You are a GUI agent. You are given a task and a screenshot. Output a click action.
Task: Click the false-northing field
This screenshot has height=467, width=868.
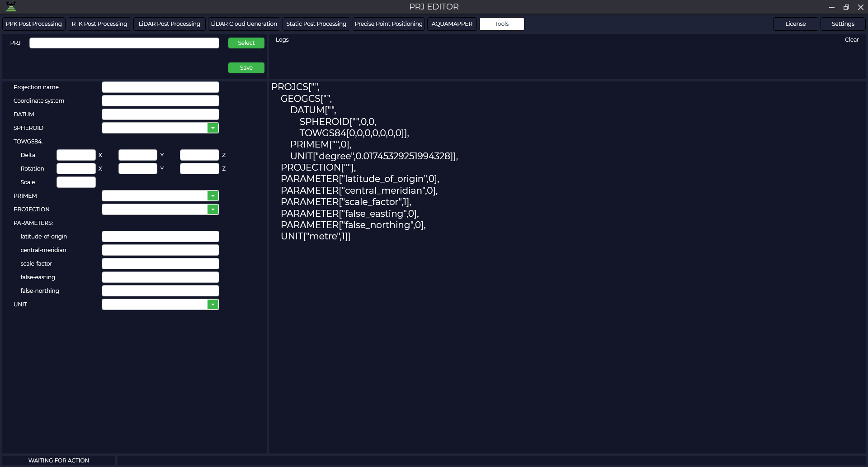[160, 291]
